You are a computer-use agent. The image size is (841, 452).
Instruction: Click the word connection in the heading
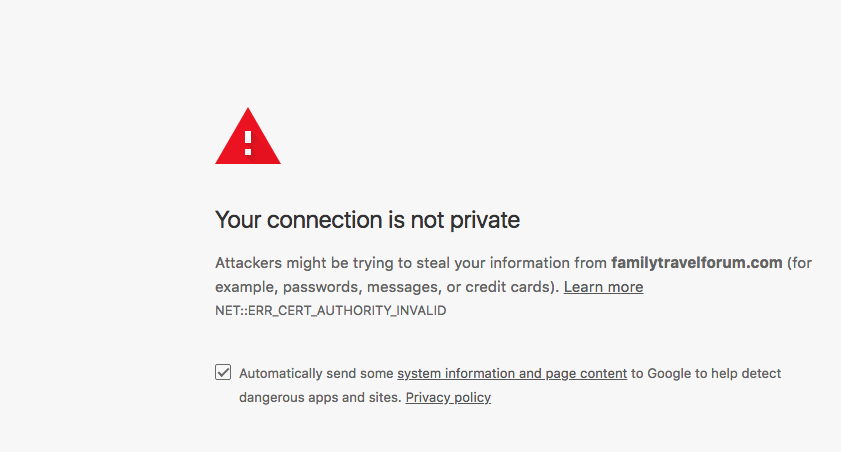coord(323,220)
